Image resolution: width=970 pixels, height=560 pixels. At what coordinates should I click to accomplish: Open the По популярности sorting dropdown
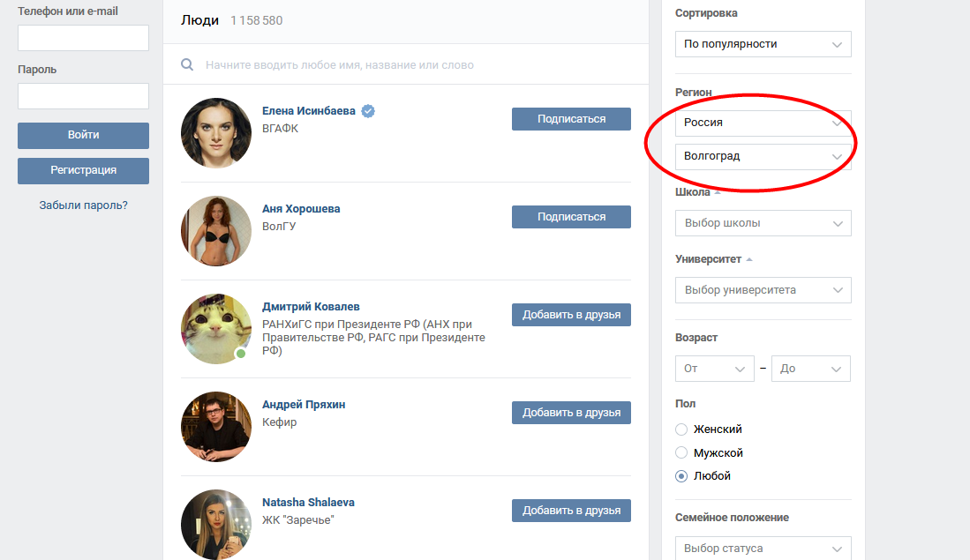point(763,44)
